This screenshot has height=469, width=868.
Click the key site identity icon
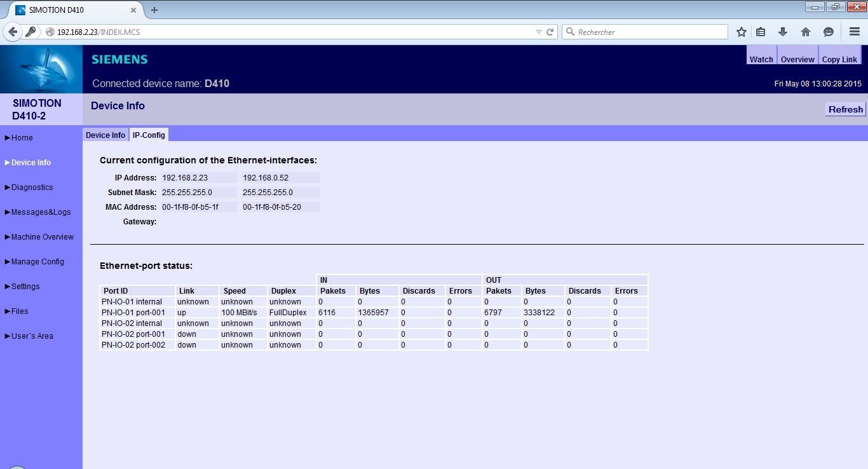click(31, 32)
